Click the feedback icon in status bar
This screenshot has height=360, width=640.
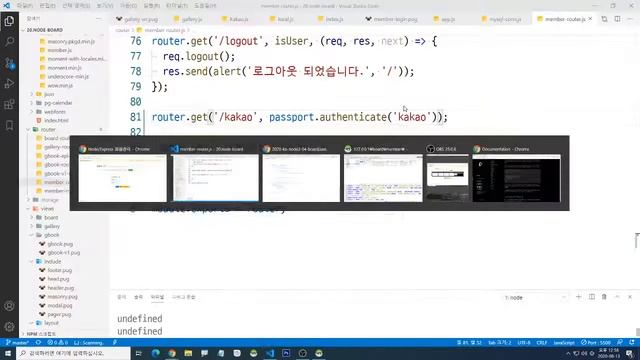[620, 342]
